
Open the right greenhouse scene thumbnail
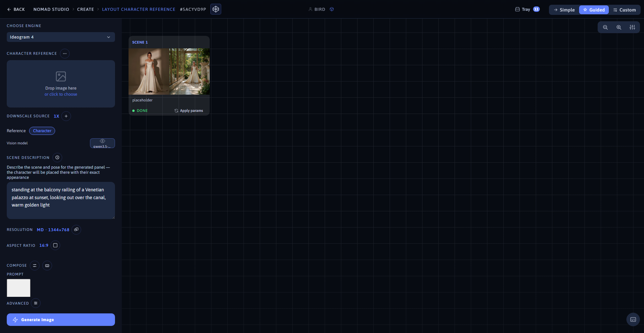click(189, 71)
